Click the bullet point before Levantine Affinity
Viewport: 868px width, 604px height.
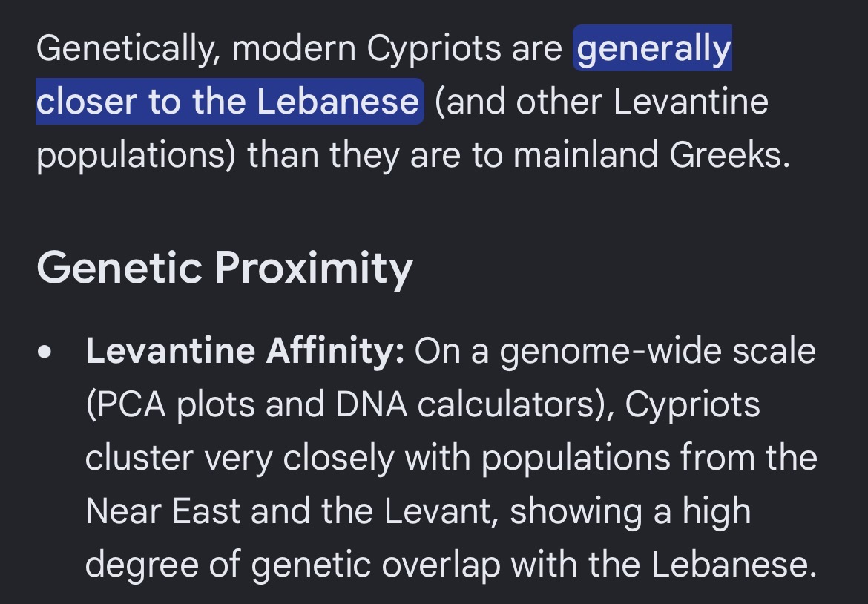point(45,352)
